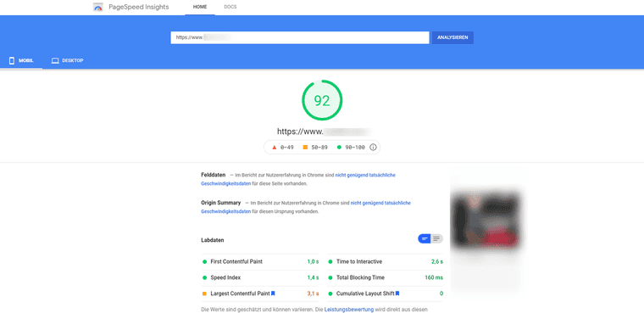Click the laptop desktop icon
The image size is (644, 313).
coord(55,61)
